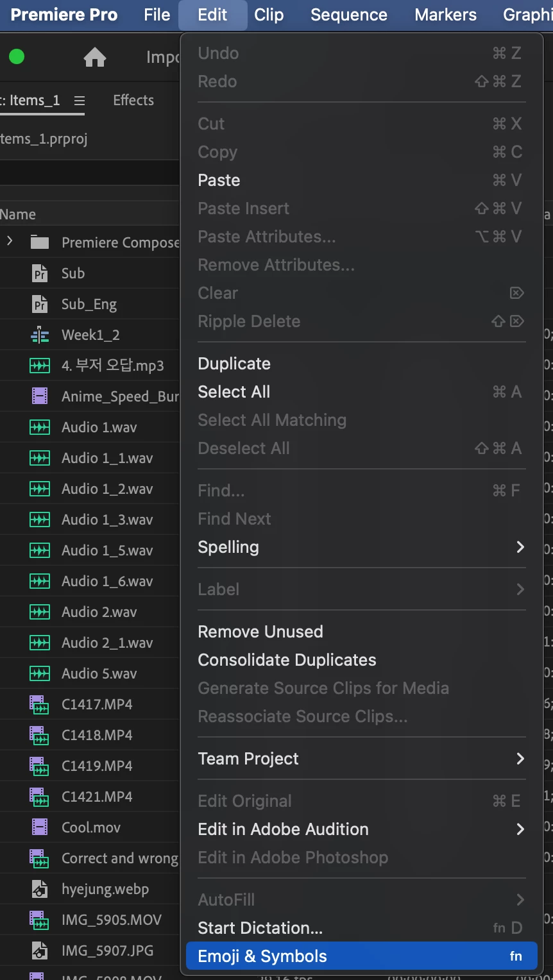Choose Emoji & Symbols
The height and width of the screenshot is (980, 553).
pyautogui.click(x=361, y=956)
